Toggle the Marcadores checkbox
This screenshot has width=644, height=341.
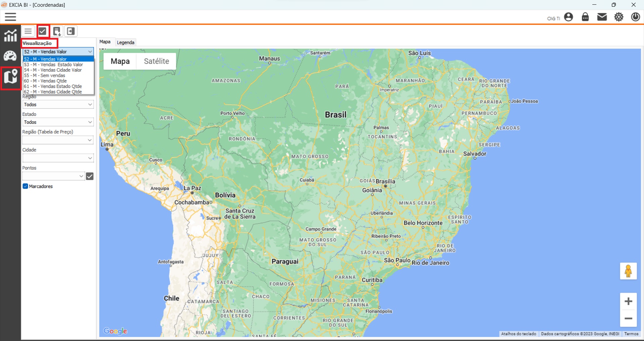(x=25, y=186)
